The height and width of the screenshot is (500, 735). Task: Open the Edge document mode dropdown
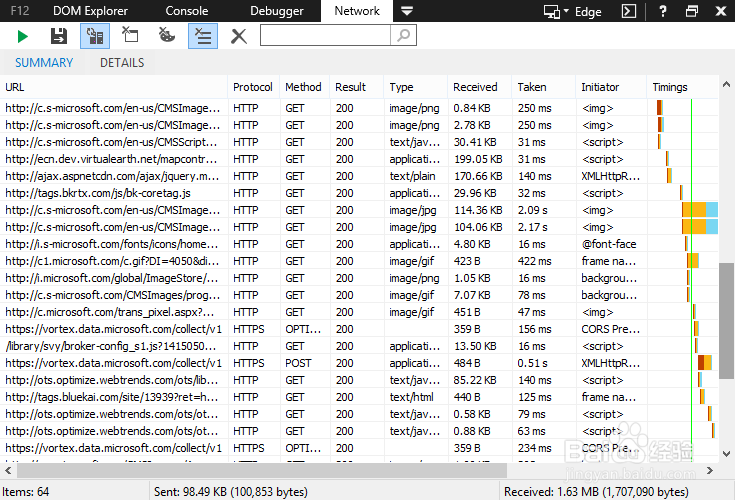tap(572, 11)
